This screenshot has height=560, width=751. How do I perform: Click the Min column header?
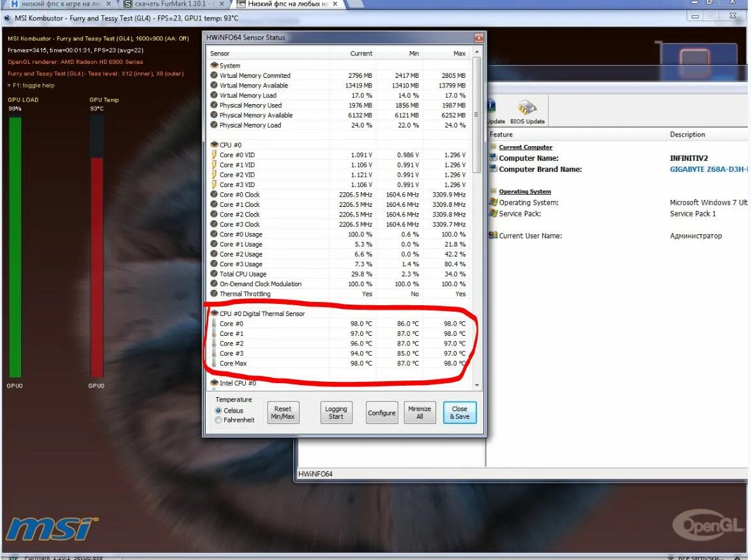point(398,53)
